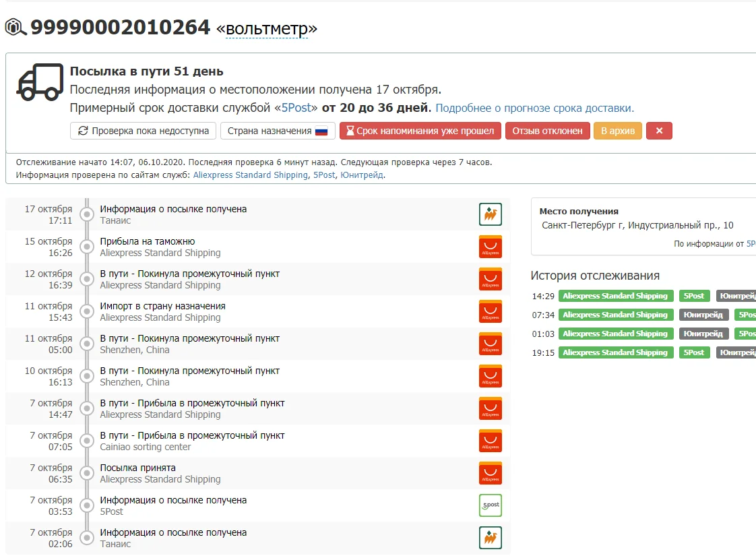Click Проверка пока недоступна refresh button

[x=143, y=131]
